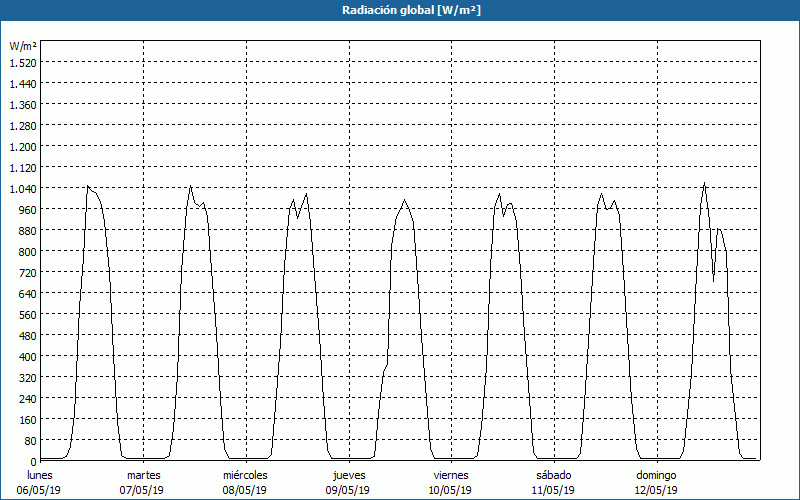Select the 880 y-axis value
Screen dimensions: 800x500
27,231
